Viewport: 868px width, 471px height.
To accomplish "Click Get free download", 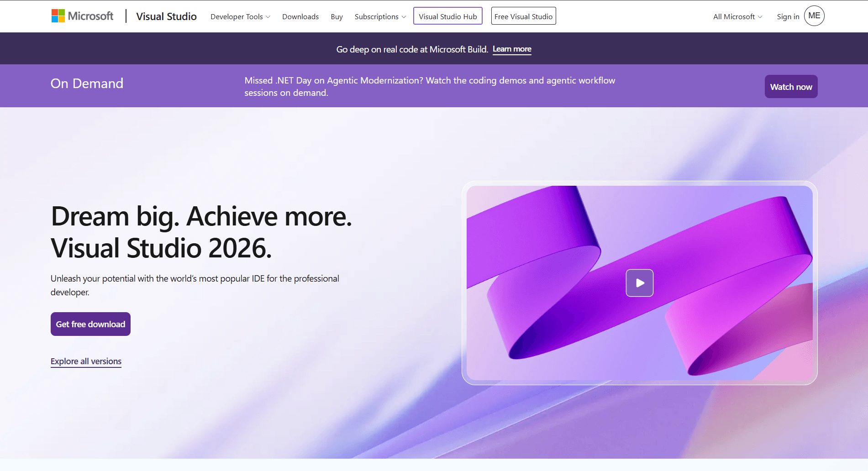I will pos(90,324).
